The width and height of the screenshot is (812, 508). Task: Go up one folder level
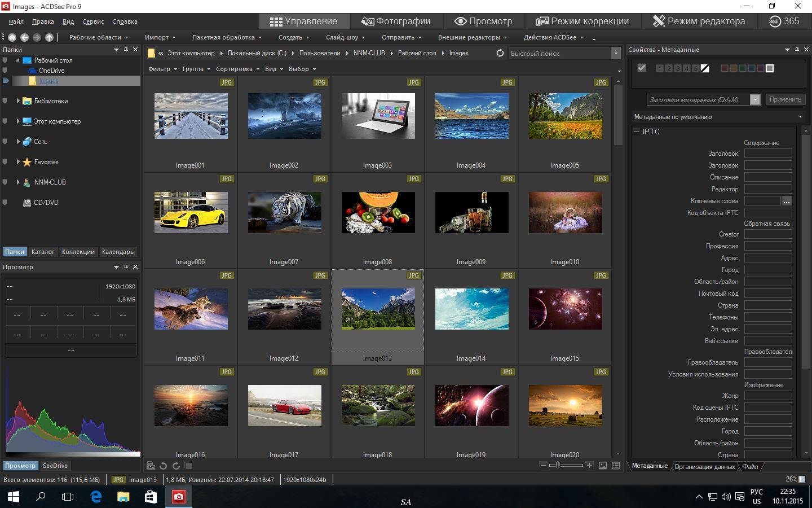pos(49,37)
